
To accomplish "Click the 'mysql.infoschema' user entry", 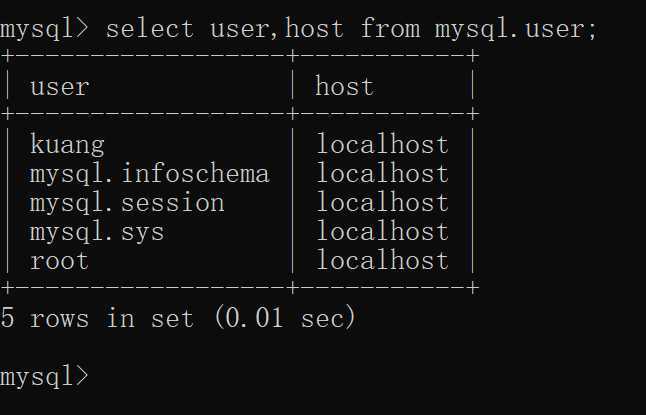I will (150, 174).
